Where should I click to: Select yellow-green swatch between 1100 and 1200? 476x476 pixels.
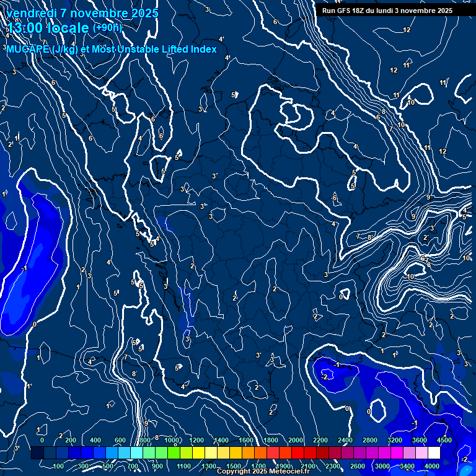(186, 452)
